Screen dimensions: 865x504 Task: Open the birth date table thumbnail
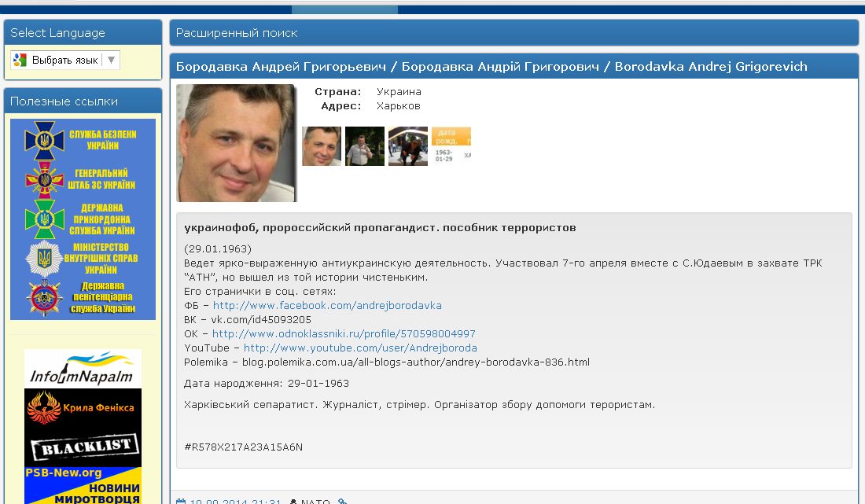click(451, 146)
